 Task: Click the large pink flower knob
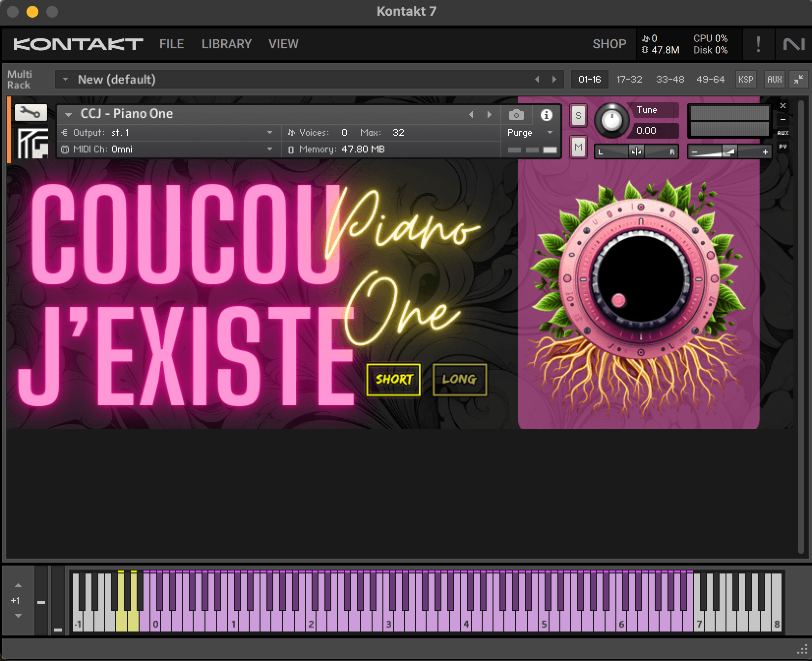point(640,278)
